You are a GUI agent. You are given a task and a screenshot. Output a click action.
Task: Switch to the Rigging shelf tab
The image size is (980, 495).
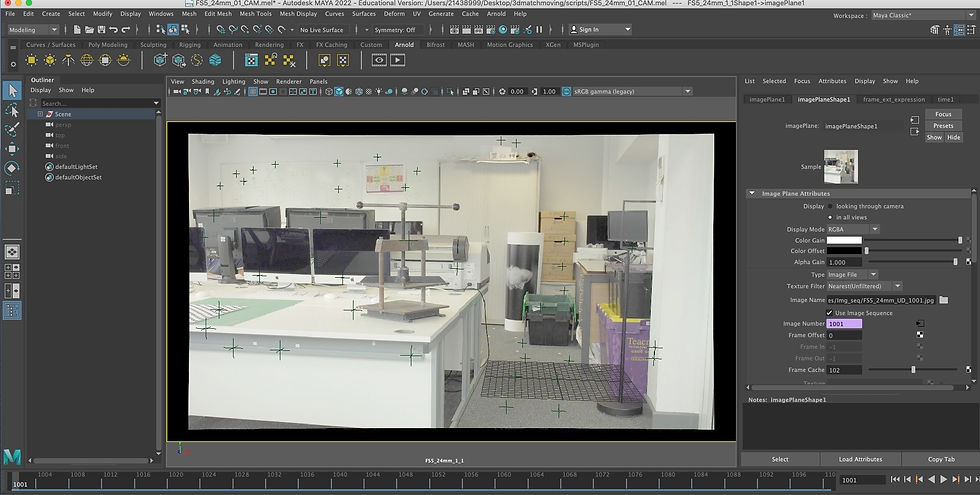point(189,45)
